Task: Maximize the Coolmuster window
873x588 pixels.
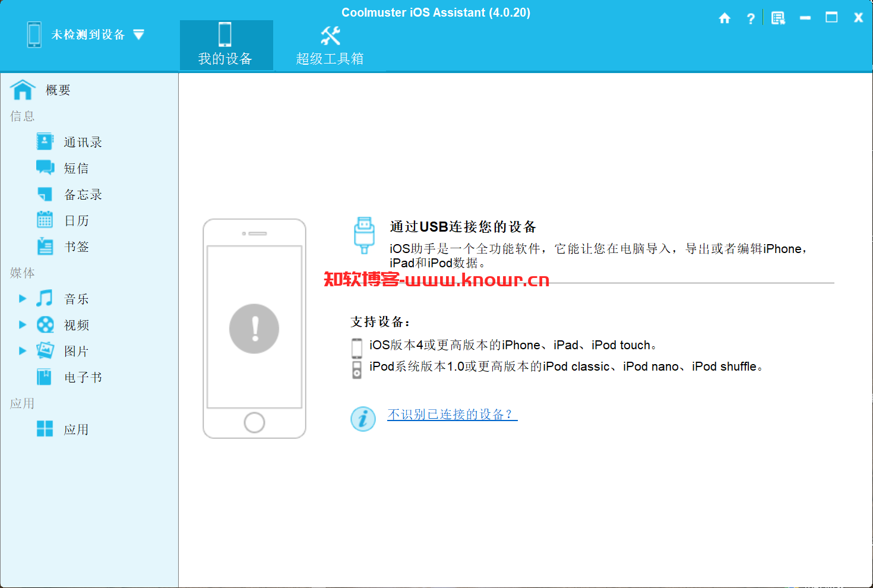Action: pos(831,18)
